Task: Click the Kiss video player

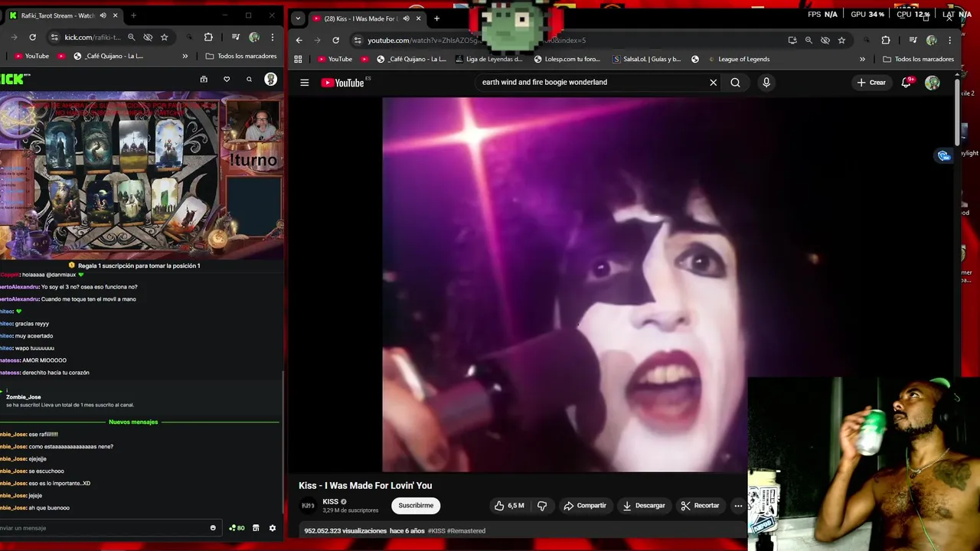Action: point(565,284)
